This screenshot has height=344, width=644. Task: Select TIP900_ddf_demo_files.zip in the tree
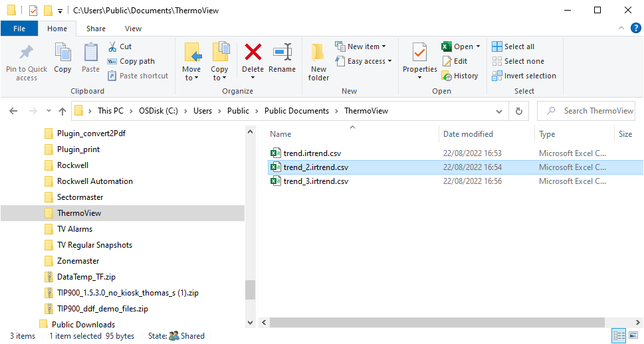click(x=102, y=309)
